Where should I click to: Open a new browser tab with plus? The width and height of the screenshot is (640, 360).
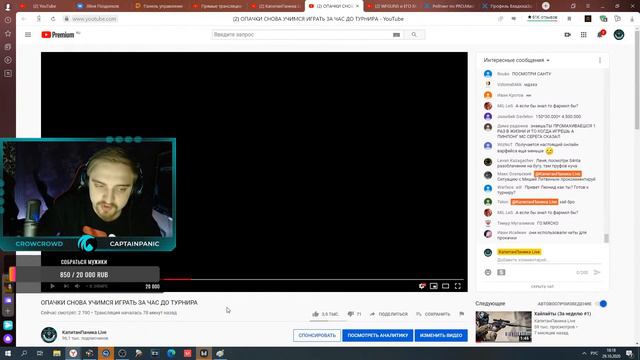pos(546,6)
